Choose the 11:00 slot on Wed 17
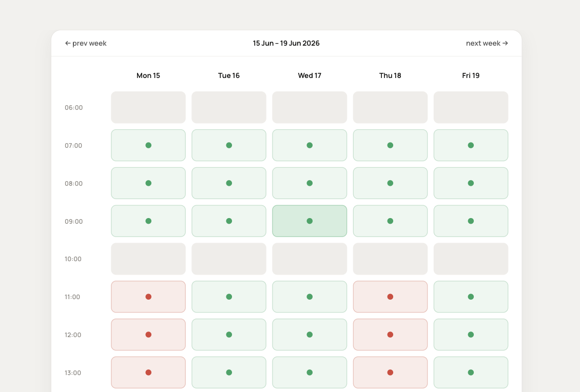Viewport: 580px width, 392px height. [x=310, y=297]
